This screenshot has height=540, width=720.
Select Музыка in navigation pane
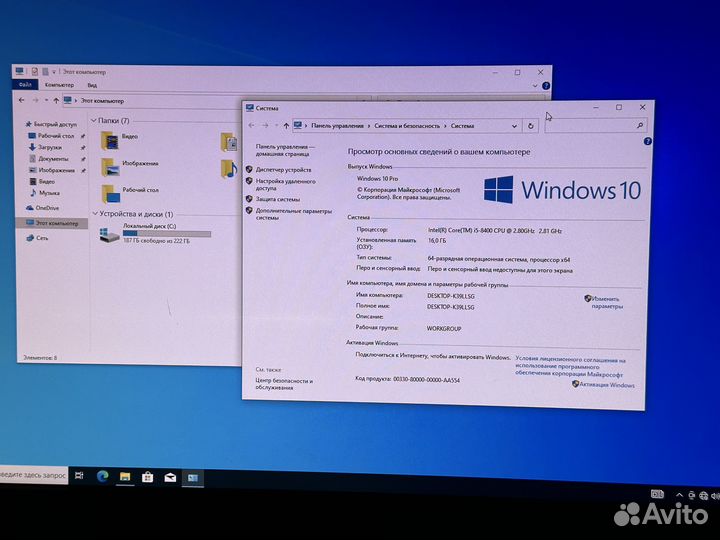(x=49, y=193)
